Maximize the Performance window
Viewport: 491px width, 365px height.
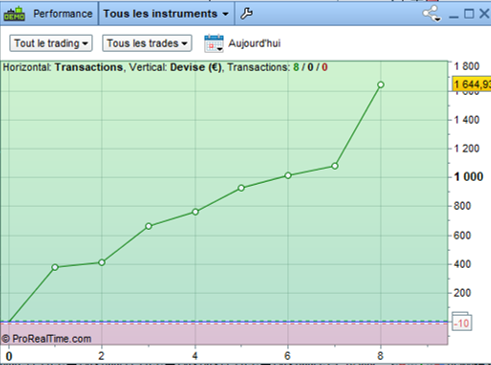pos(469,14)
